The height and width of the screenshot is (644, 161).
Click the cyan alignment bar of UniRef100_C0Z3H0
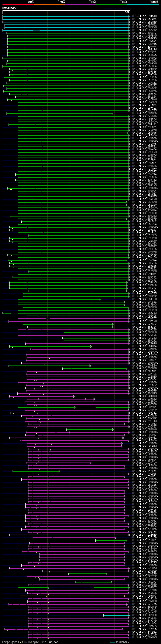117,615
